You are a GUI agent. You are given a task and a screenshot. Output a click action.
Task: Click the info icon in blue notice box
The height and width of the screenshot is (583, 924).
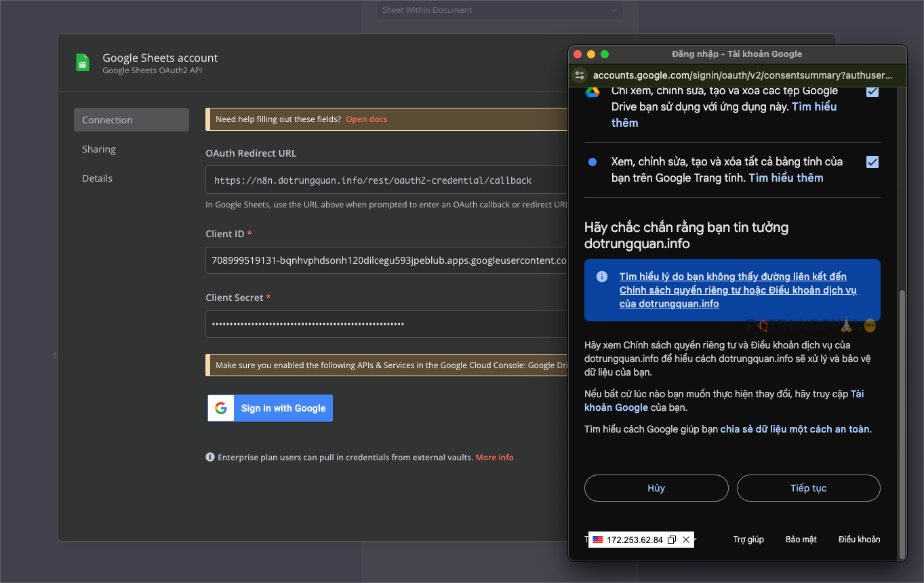coord(601,277)
